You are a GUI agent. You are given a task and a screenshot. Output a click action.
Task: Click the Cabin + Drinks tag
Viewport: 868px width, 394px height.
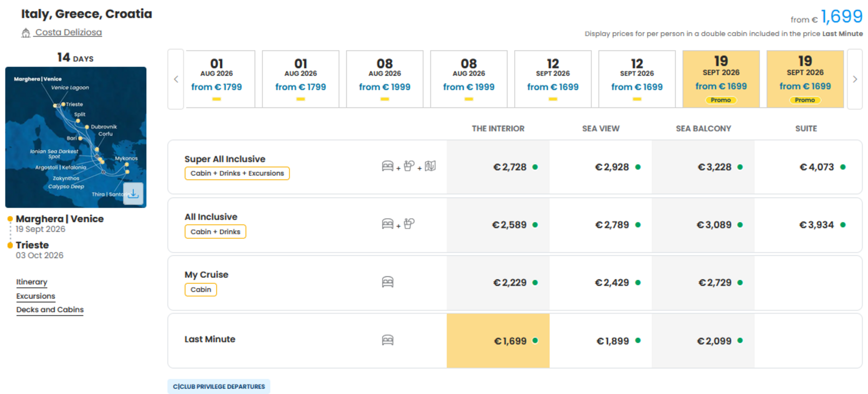pos(215,231)
